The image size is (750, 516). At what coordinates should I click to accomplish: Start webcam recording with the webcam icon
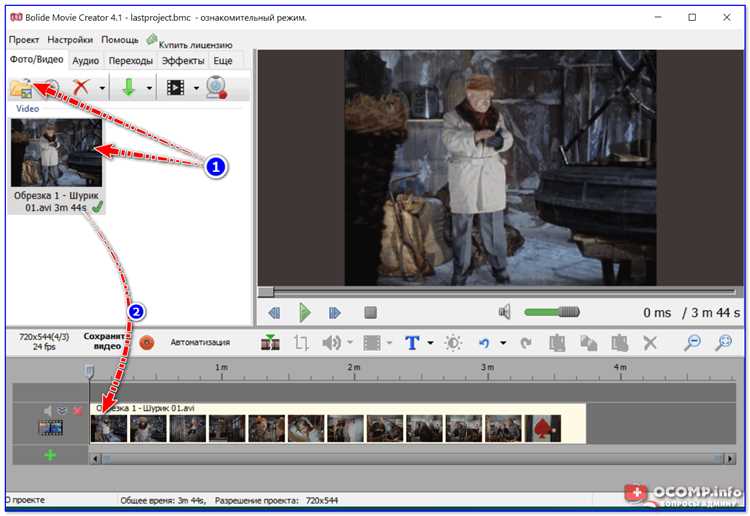[216, 88]
